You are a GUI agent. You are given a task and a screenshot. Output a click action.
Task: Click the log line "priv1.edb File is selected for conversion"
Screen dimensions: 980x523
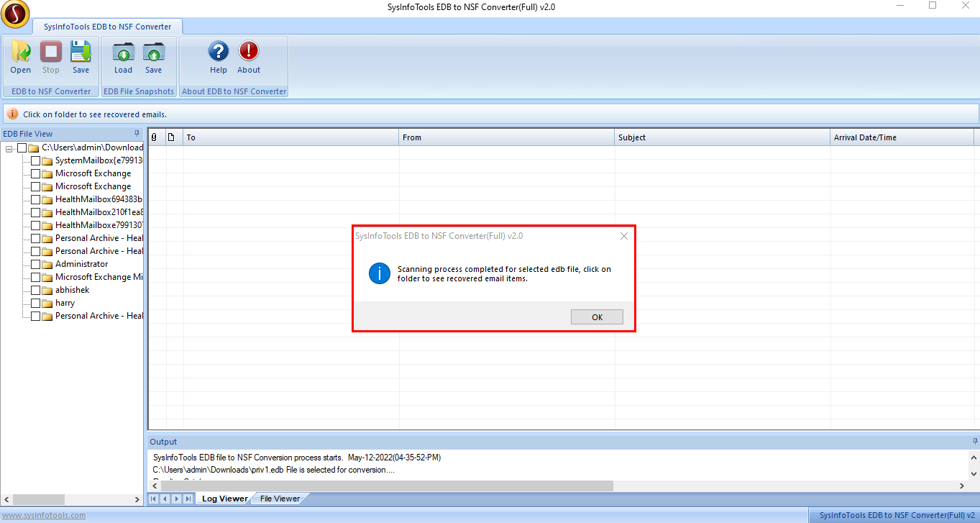(275, 470)
